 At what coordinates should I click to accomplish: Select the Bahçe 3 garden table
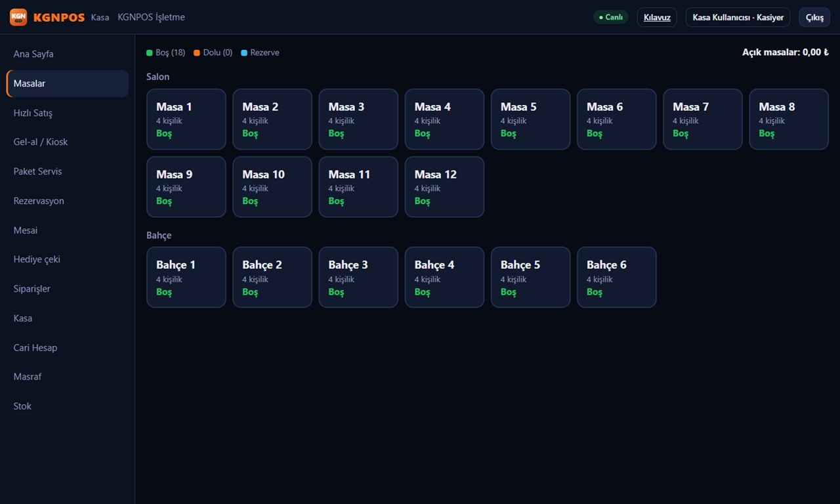[x=358, y=278]
